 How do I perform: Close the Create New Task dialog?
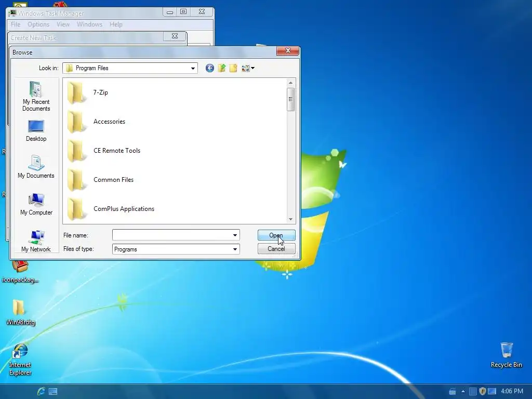(x=175, y=36)
